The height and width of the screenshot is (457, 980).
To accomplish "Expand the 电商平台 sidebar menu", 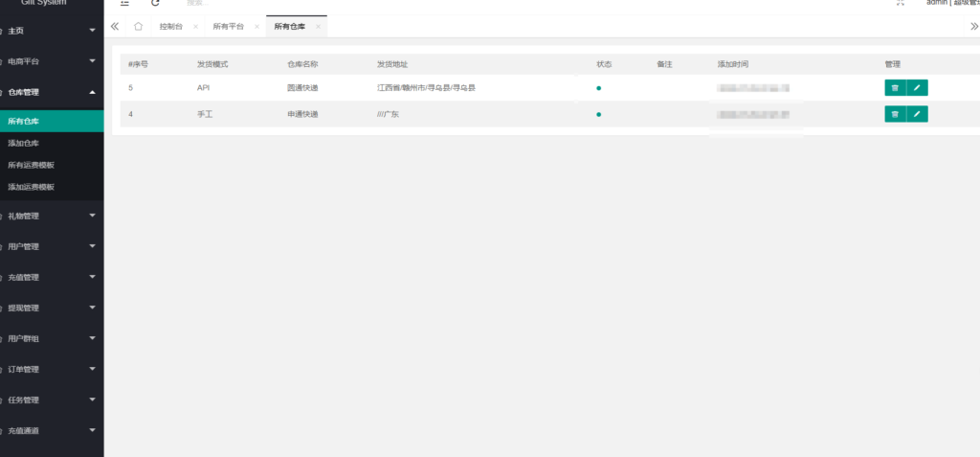I will click(52, 61).
